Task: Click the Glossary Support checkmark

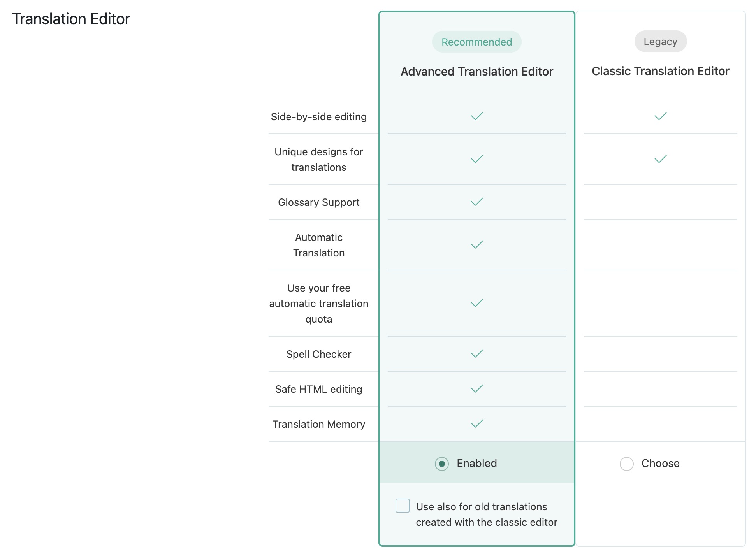Action: [476, 202]
